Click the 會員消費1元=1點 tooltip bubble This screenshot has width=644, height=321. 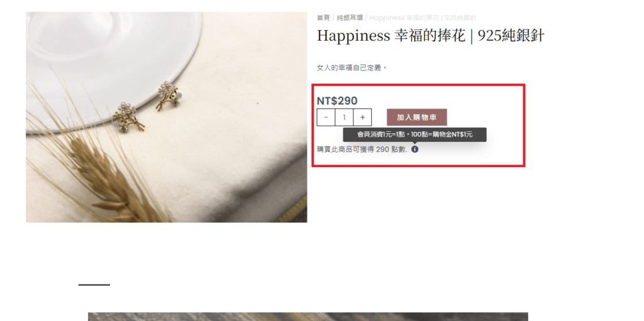click(x=415, y=134)
